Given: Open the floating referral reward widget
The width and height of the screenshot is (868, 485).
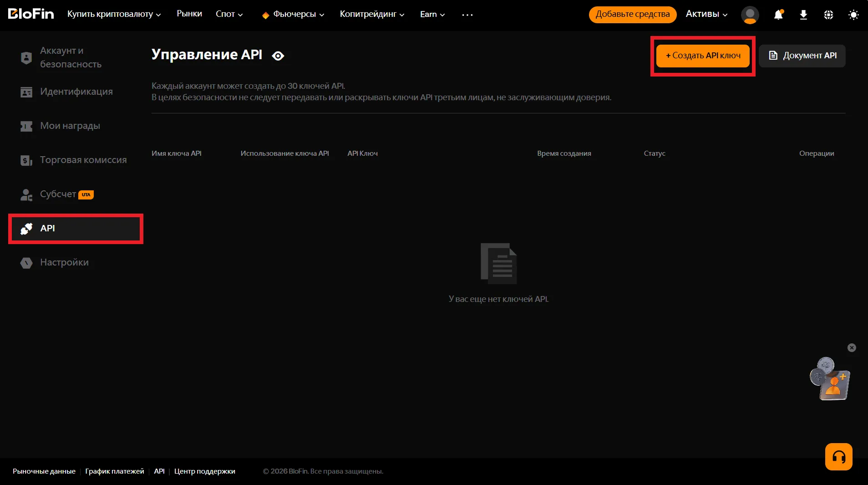Looking at the screenshot, I should coord(830,379).
